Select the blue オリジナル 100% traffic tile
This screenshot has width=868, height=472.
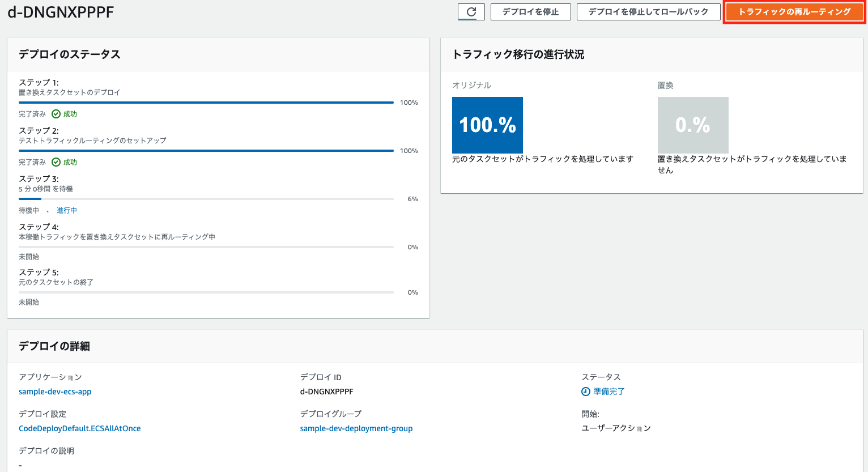click(487, 125)
